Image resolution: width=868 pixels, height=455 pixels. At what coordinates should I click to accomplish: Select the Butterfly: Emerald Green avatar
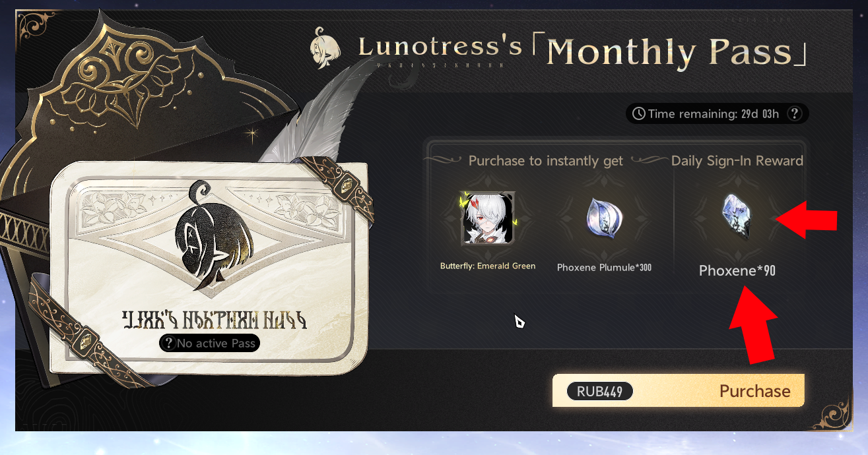[487, 218]
